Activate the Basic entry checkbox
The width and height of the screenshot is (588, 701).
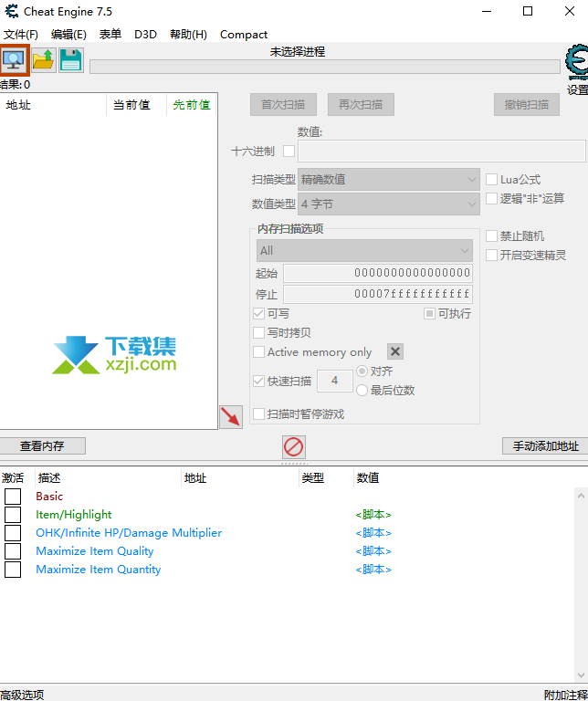click(13, 497)
